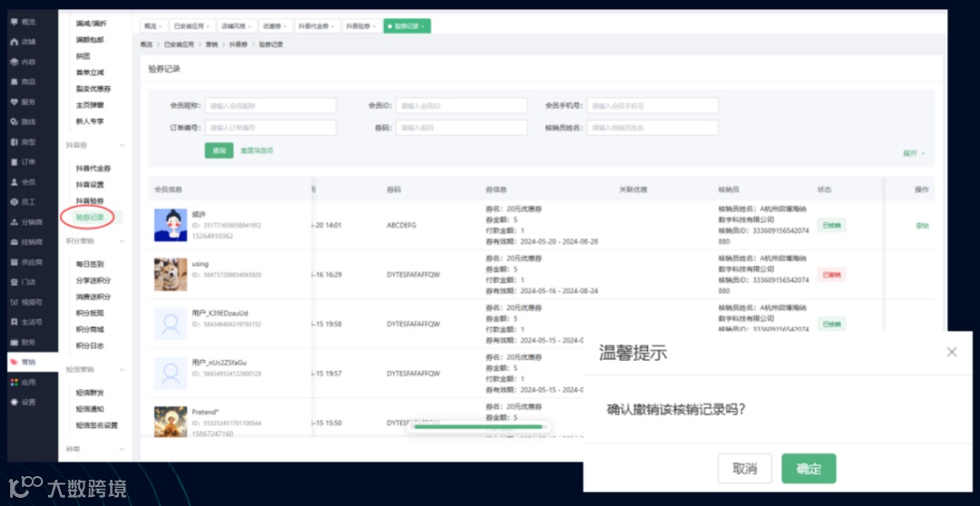Expand more filters with 展开
Viewport: 980px width, 506px height.
[913, 153]
